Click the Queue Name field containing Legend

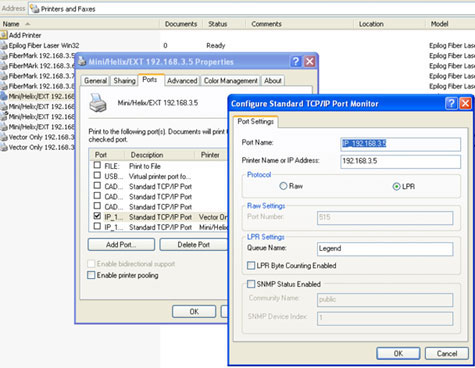click(x=385, y=249)
